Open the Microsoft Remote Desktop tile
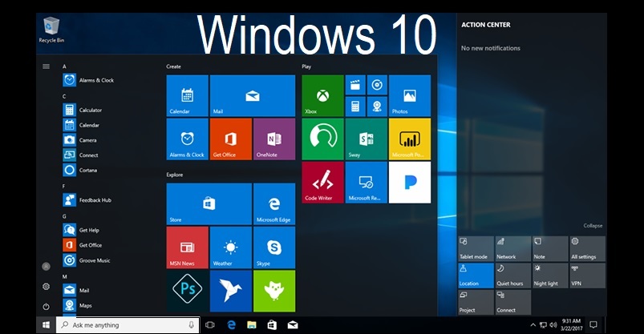Screen dimensions: 644x334 [367, 182]
